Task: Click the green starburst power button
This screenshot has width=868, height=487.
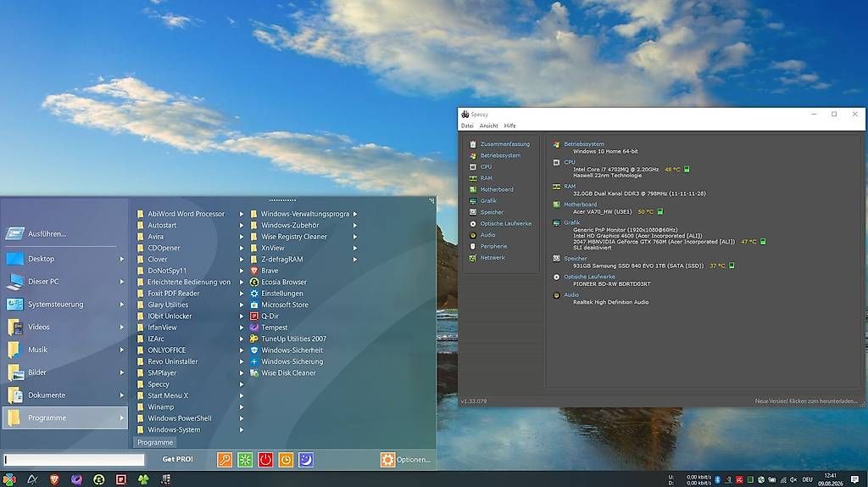Action: (245, 459)
